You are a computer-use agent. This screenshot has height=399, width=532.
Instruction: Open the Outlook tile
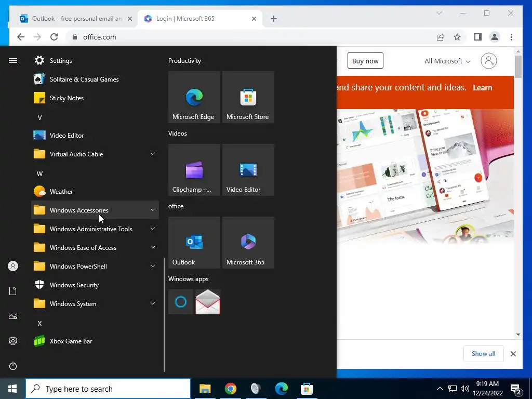click(x=194, y=243)
